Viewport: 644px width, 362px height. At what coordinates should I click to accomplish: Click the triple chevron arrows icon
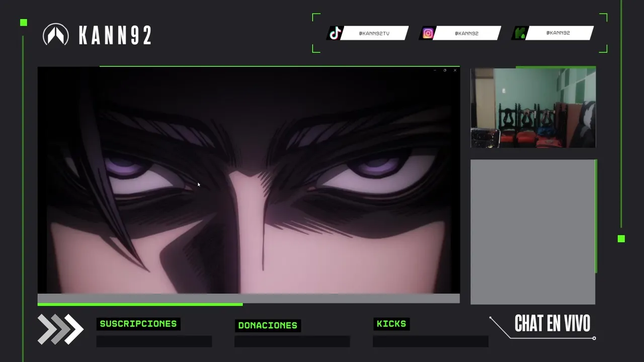(60, 329)
